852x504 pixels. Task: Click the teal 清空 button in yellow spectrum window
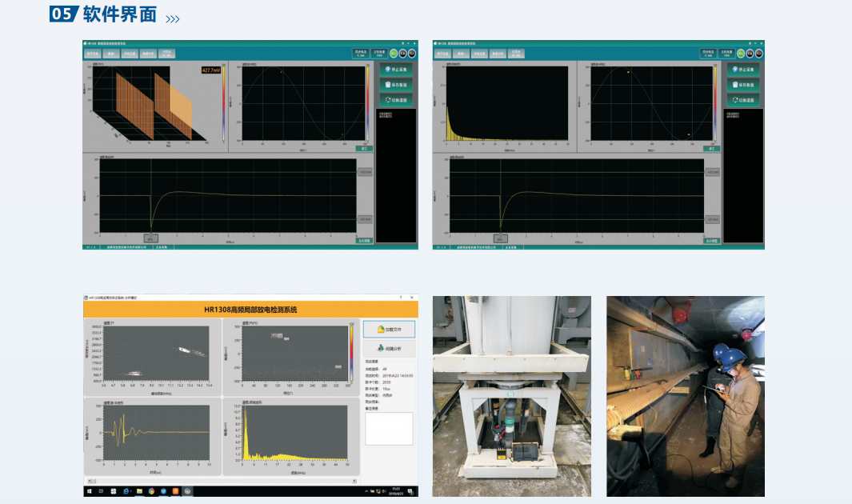click(712, 148)
